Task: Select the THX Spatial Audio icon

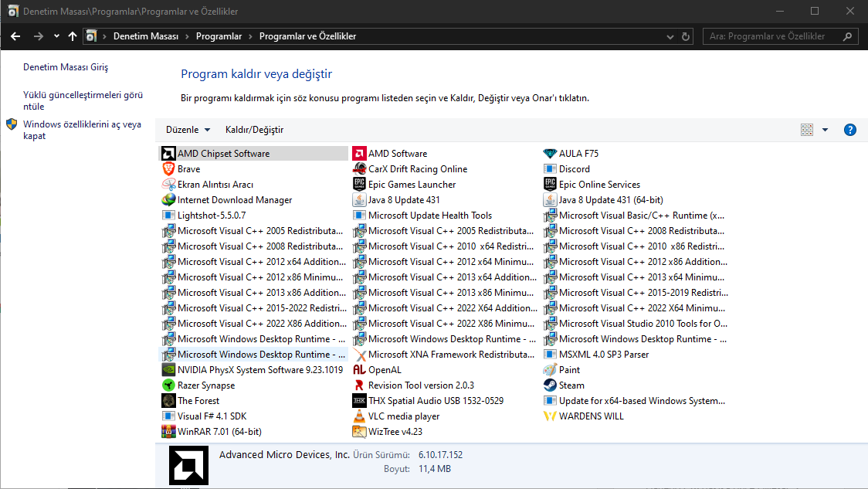Action: pyautogui.click(x=359, y=401)
